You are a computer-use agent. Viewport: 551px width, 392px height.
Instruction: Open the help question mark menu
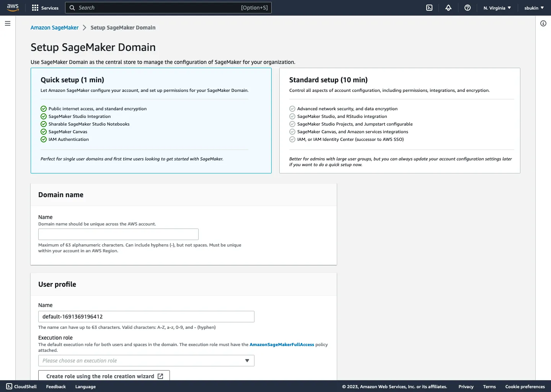point(468,8)
